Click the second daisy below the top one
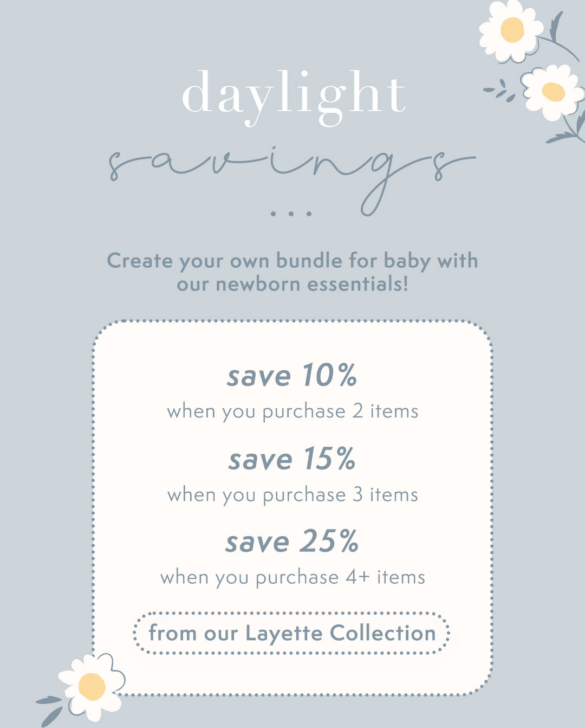 point(552,92)
